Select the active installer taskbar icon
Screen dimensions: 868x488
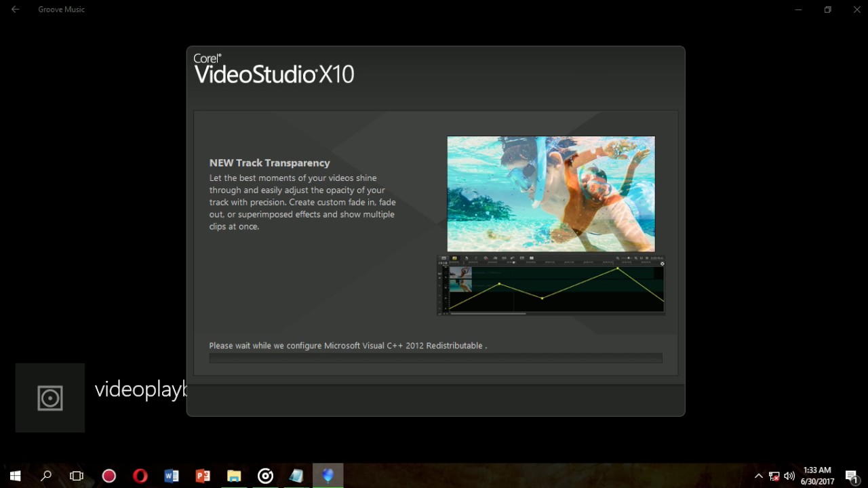328,476
